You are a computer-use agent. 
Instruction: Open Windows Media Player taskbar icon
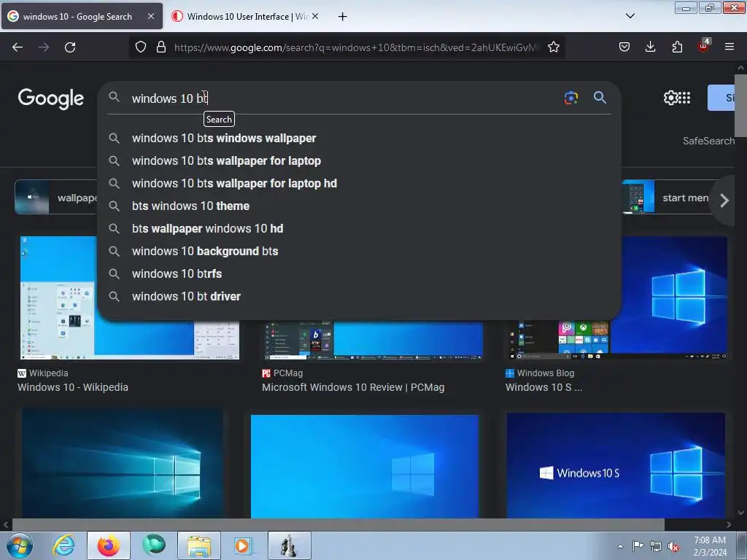[244, 545]
